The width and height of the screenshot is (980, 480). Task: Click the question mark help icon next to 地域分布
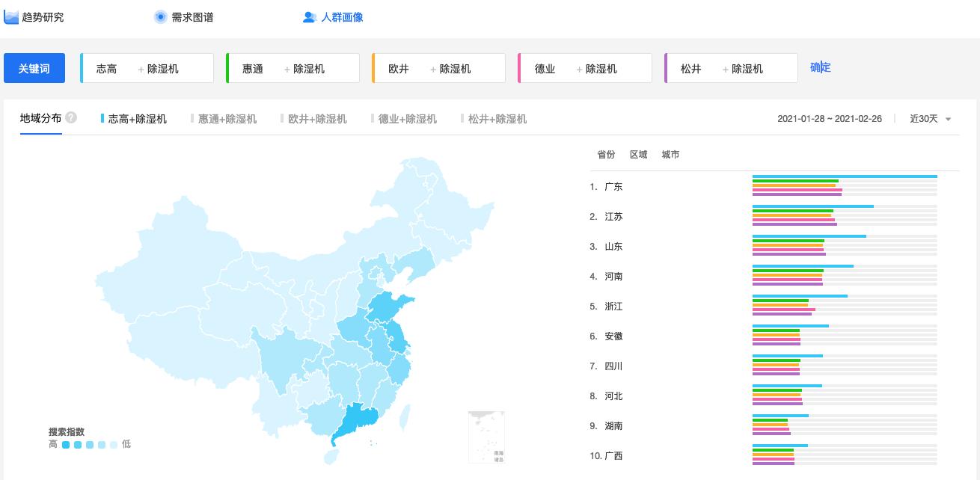[x=70, y=117]
